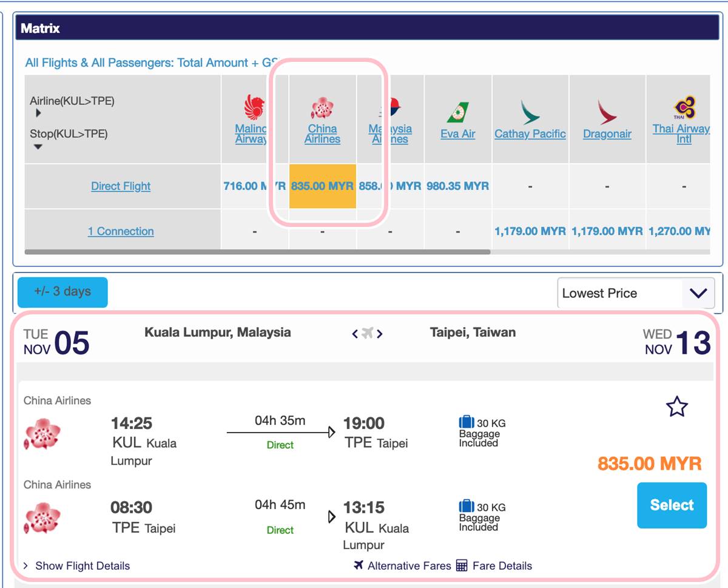The height and width of the screenshot is (588, 728).
Task: Expand the Airline(KUL>TPE) triangle
Action: 39,113
